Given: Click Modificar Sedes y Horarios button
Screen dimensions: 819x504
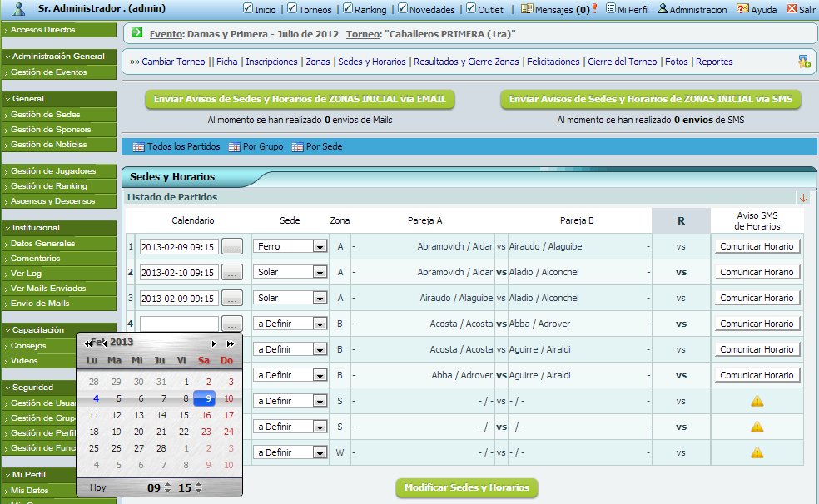Looking at the screenshot, I should 466,487.
